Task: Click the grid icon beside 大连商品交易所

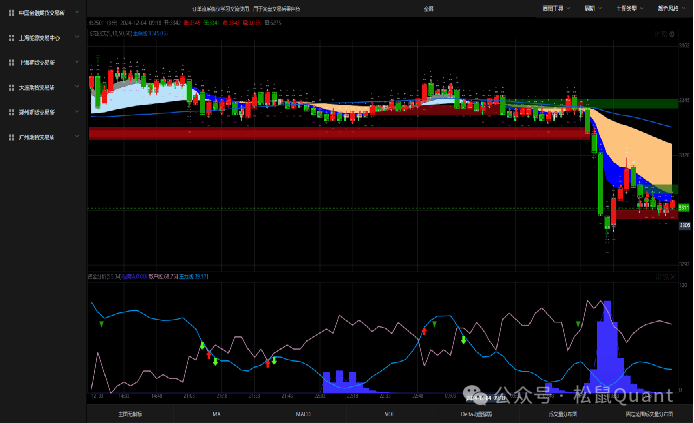Action: click(10, 87)
